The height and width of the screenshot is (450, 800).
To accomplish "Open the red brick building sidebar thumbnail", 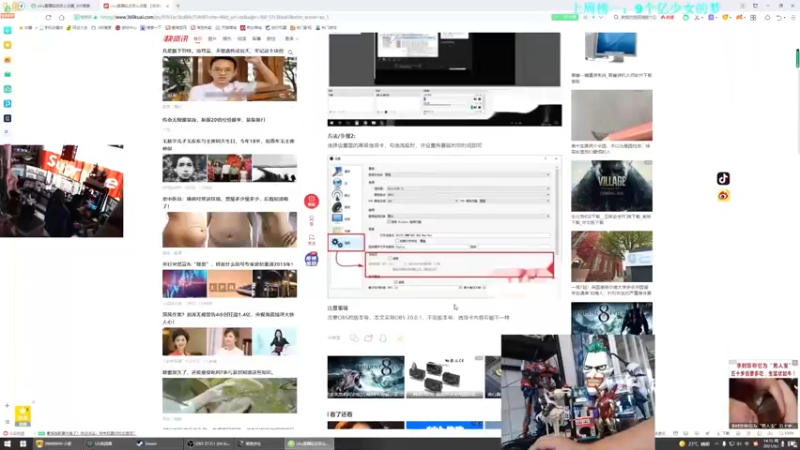I will (x=612, y=256).
